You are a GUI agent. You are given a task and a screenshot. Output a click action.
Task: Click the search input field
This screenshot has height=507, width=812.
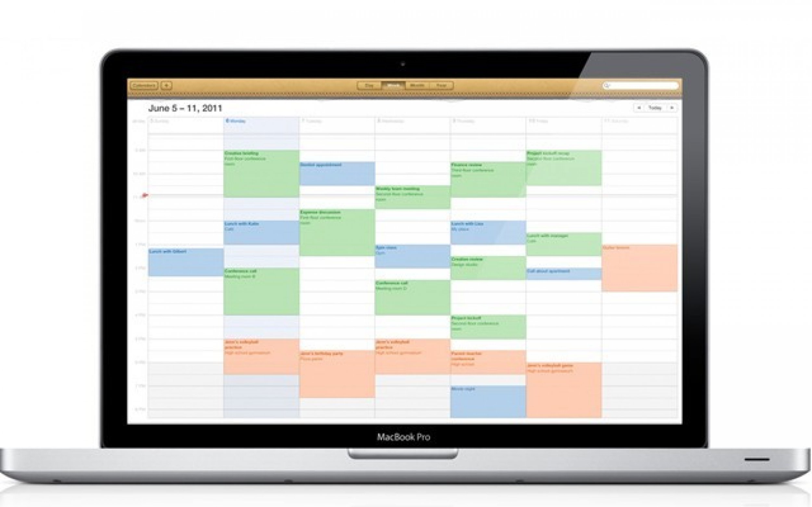coord(640,85)
